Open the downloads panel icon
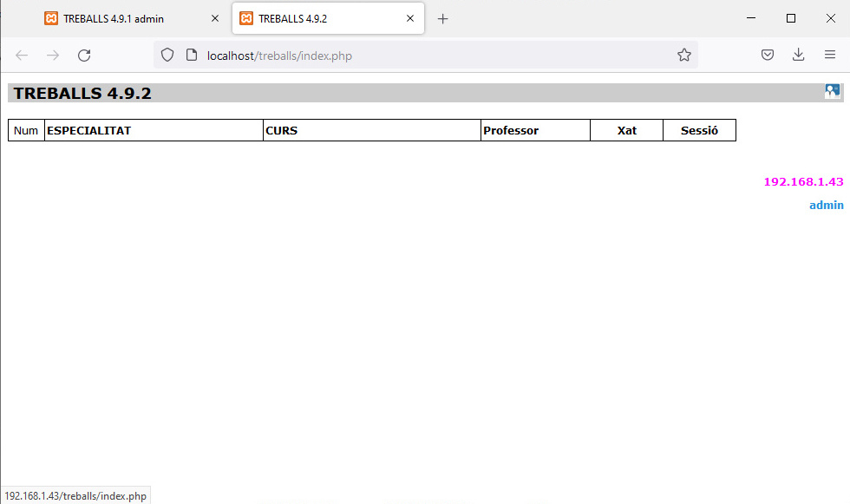Viewport: 850px width, 504px height. (799, 55)
